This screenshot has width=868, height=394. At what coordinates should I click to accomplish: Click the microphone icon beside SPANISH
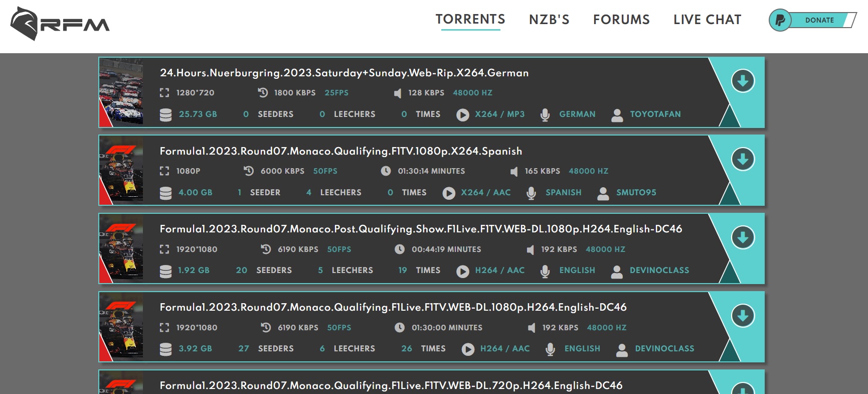tap(532, 193)
